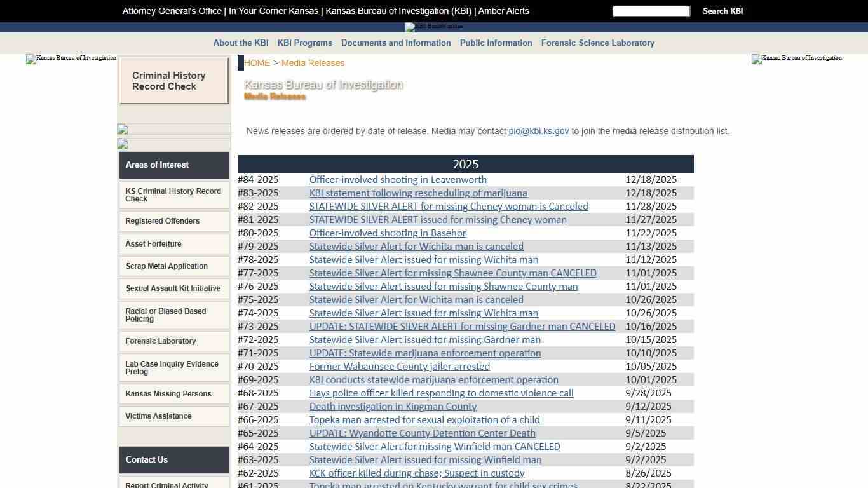
Task: Click Report Criminal Activity
Action: (166, 485)
